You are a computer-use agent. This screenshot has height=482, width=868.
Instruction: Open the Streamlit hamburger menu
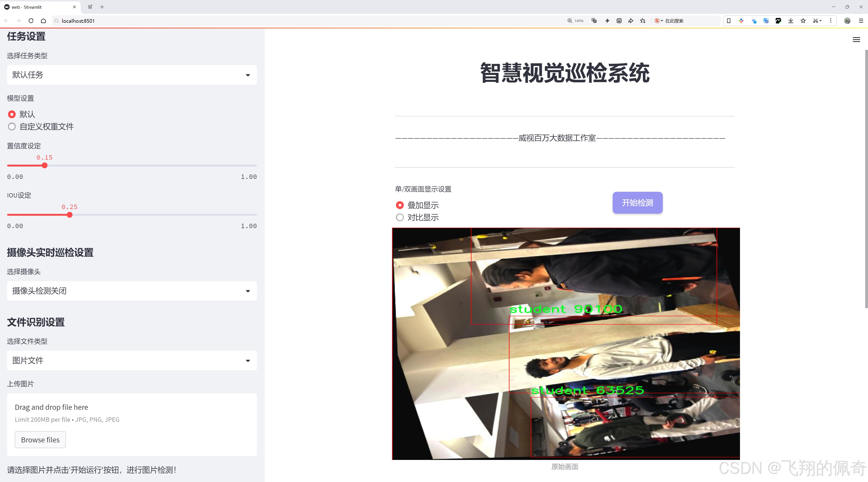point(856,40)
